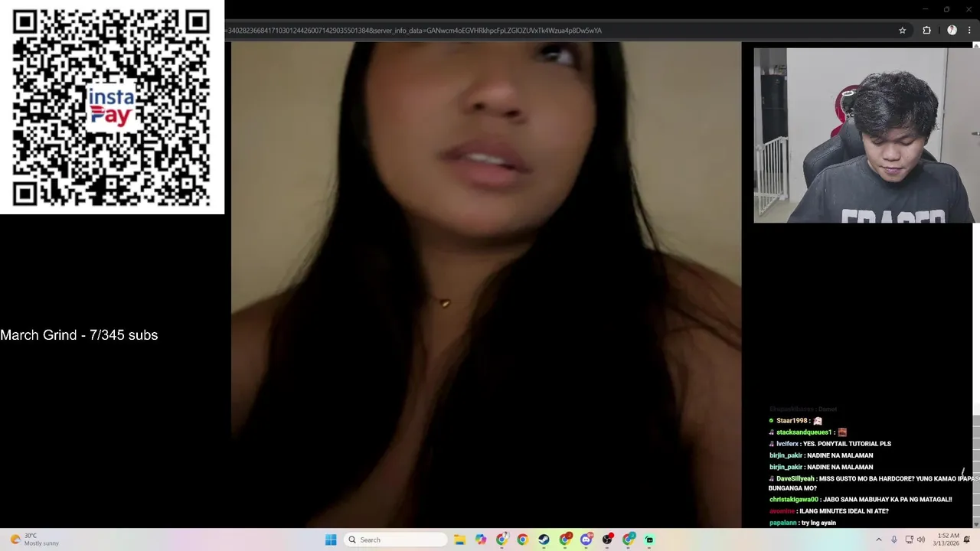The width and height of the screenshot is (980, 551).
Task: Click the taskbar Search box
Action: pos(396,540)
